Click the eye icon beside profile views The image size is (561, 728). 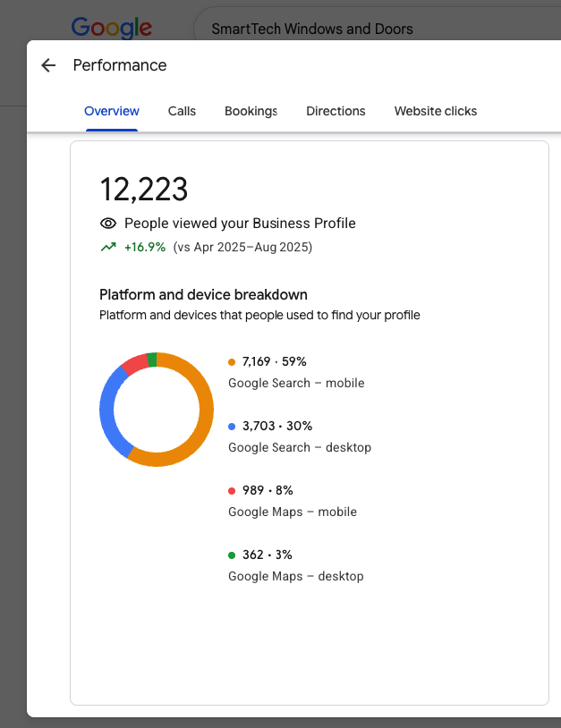pyautogui.click(x=108, y=224)
